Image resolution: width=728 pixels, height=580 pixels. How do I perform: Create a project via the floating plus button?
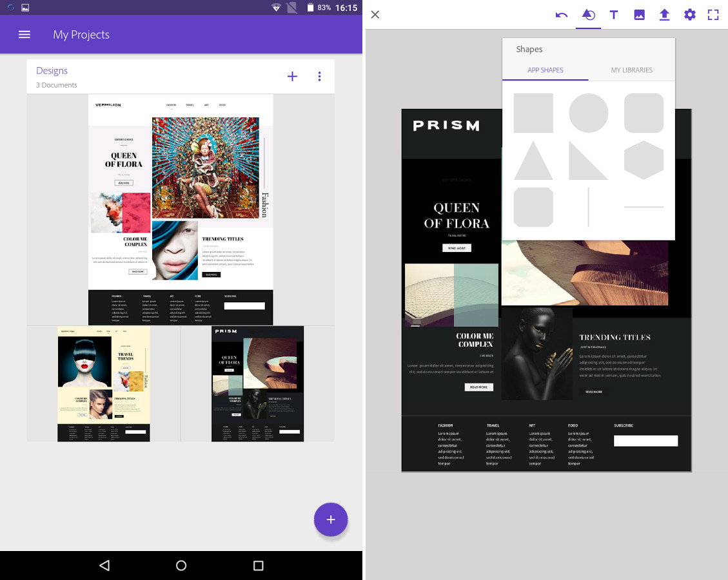pos(331,519)
